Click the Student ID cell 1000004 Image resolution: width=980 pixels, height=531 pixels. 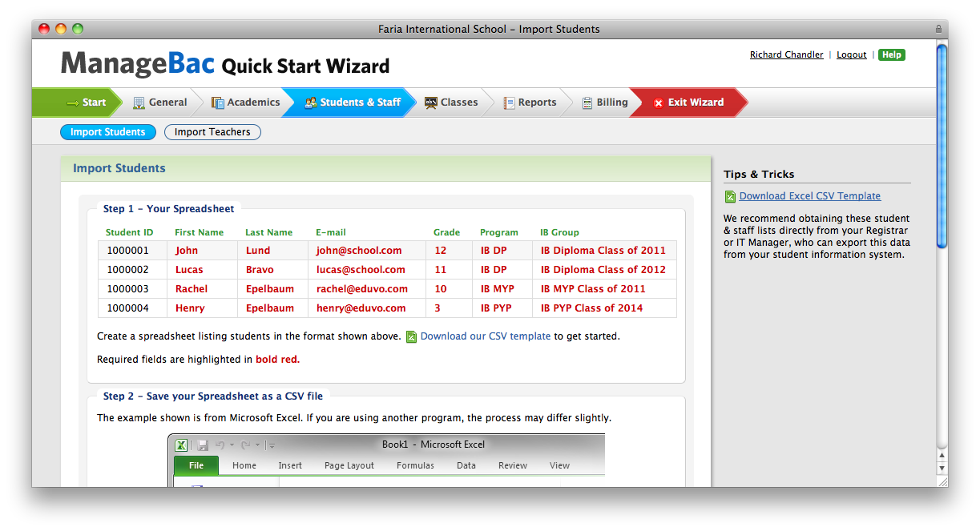tap(128, 308)
